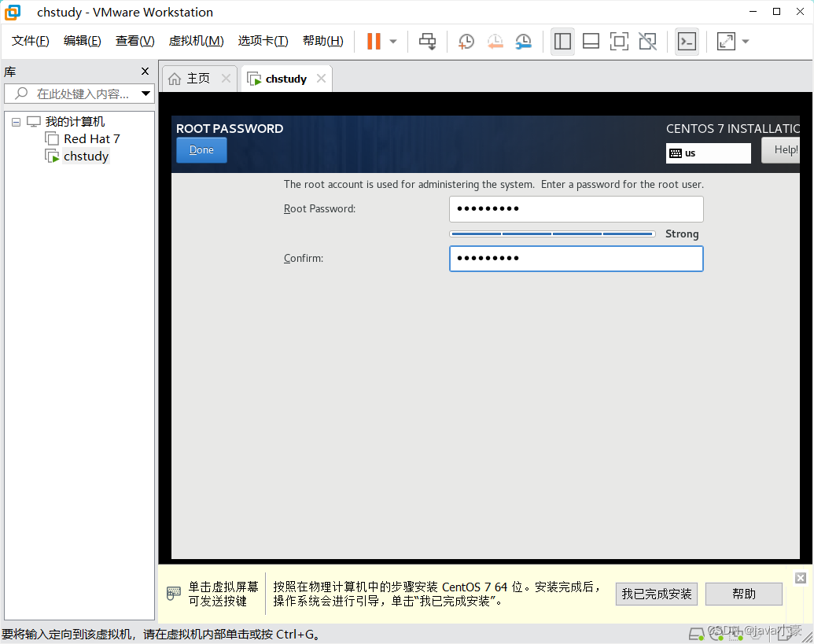Click the send Ctrl+Alt+Del icon
The width and height of the screenshot is (814, 644).
pyautogui.click(x=428, y=42)
